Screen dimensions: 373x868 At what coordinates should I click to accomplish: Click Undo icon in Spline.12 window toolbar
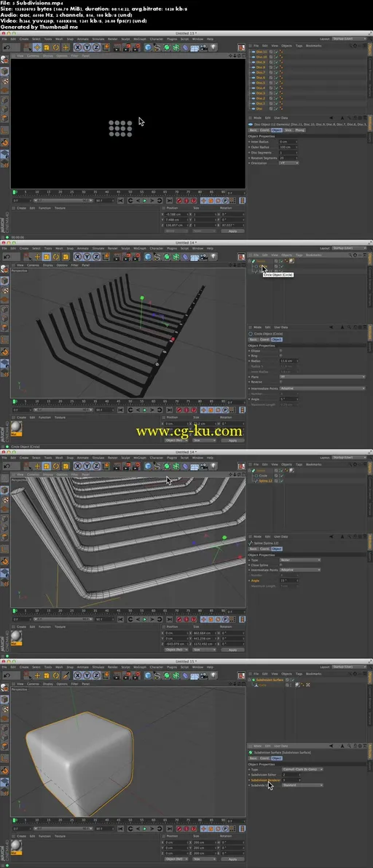8,466
